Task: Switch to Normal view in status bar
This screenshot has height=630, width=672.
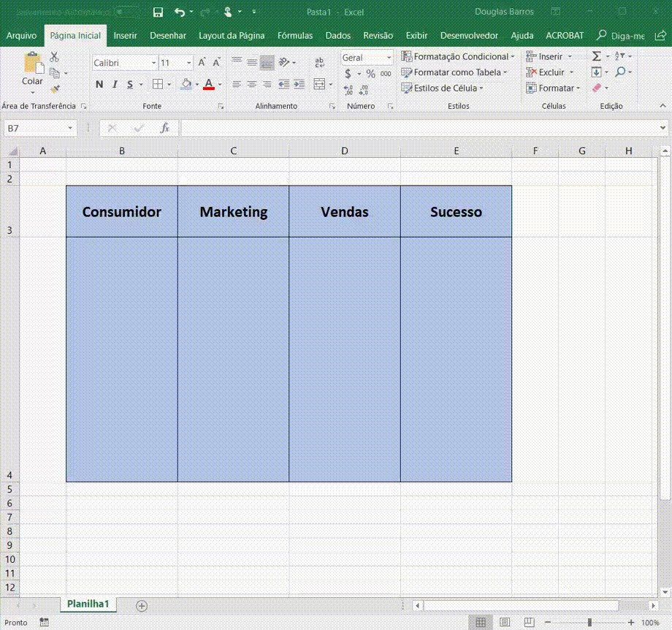Action: click(x=481, y=622)
